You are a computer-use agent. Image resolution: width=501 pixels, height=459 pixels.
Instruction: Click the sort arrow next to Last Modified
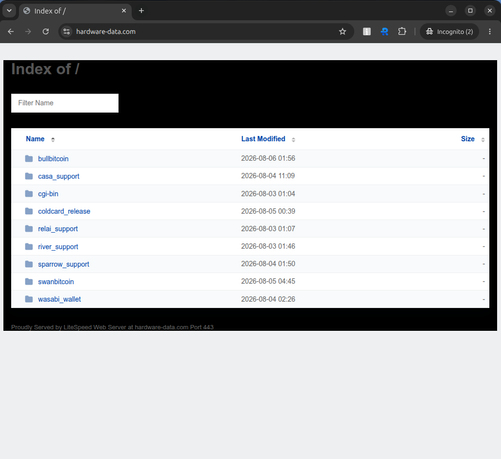[293, 140]
